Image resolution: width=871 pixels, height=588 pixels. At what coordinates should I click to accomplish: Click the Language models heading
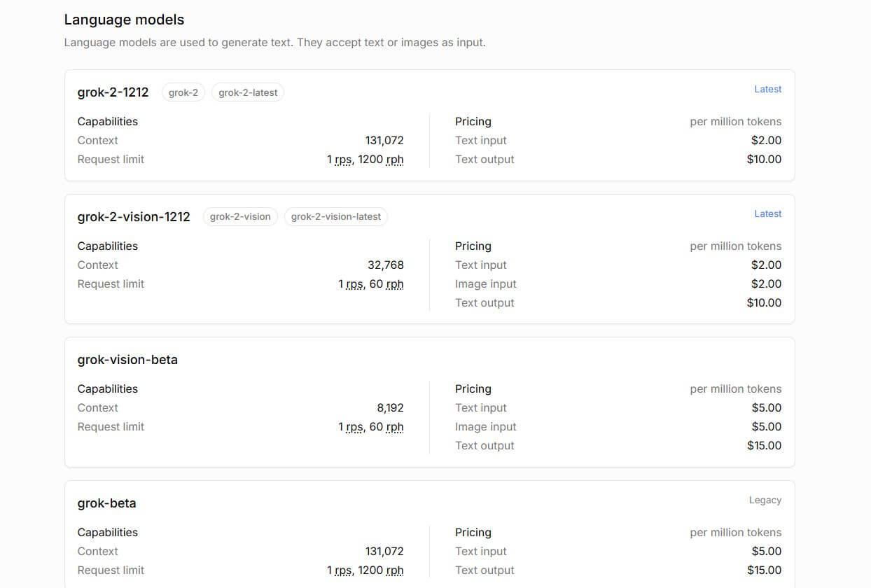(124, 20)
